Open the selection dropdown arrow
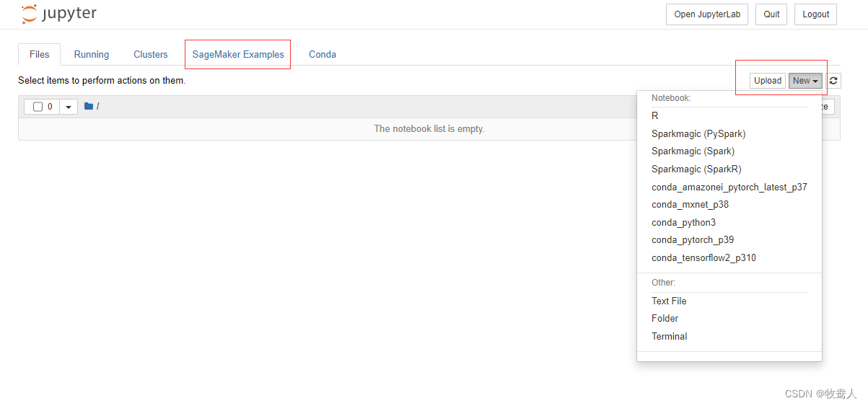The image size is (868, 406). click(x=69, y=107)
